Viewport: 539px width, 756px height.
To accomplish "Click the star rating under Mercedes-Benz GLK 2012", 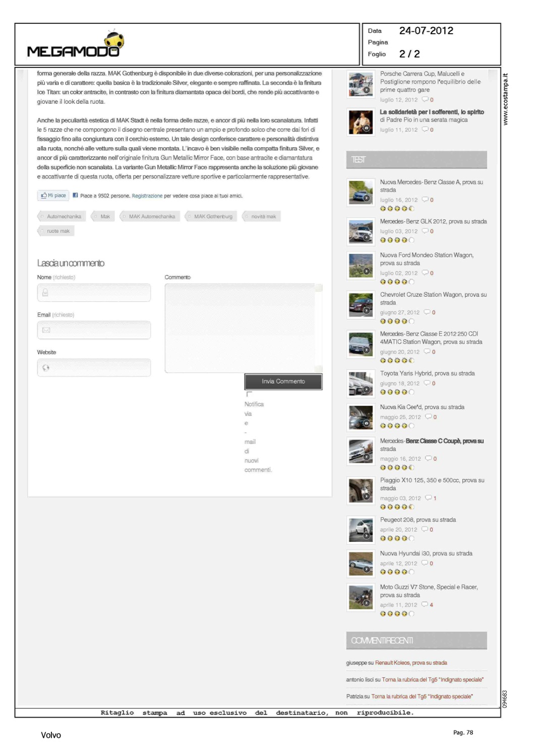I will pyautogui.click(x=397, y=240).
